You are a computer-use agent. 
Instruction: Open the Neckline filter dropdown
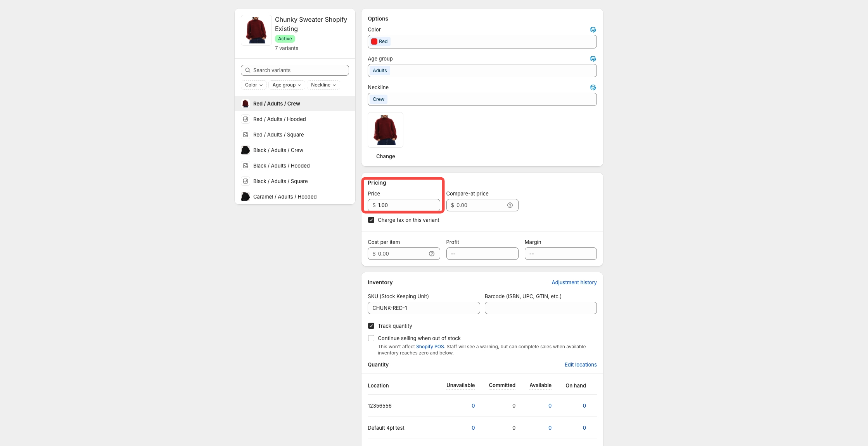[323, 85]
